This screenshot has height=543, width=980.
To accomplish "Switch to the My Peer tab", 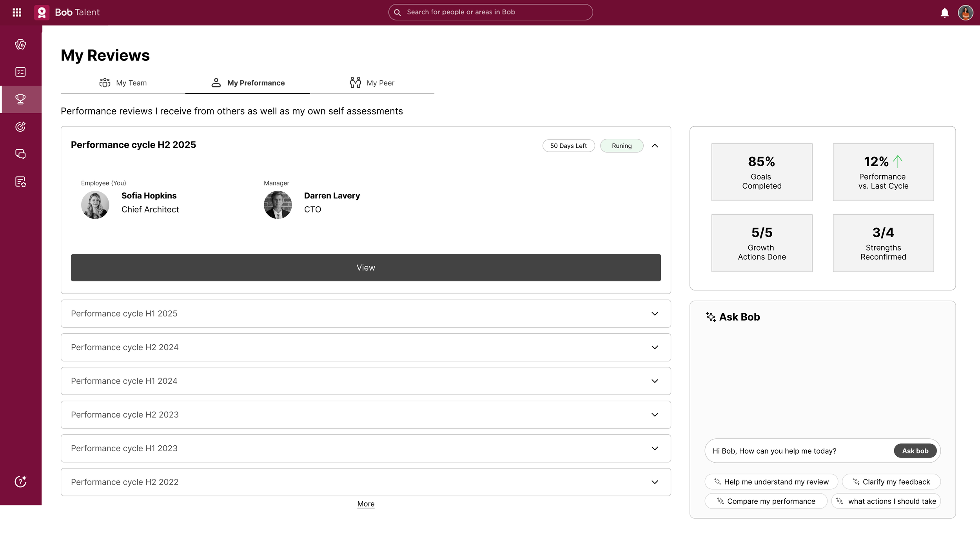I will pos(372,83).
